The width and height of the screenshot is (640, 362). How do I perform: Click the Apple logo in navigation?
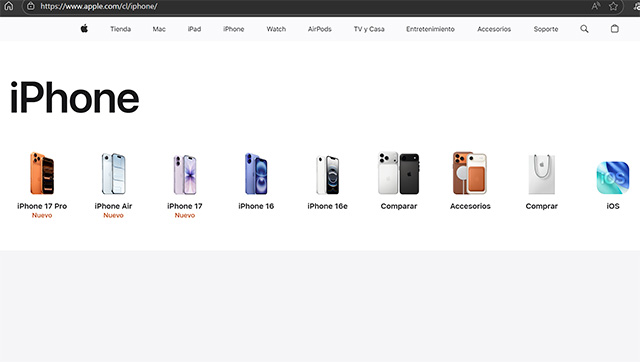click(84, 29)
